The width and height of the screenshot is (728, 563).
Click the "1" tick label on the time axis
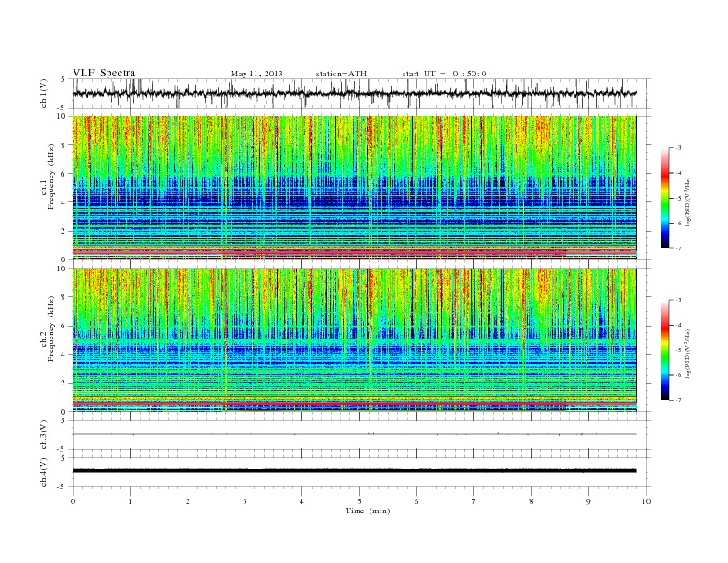coord(130,501)
